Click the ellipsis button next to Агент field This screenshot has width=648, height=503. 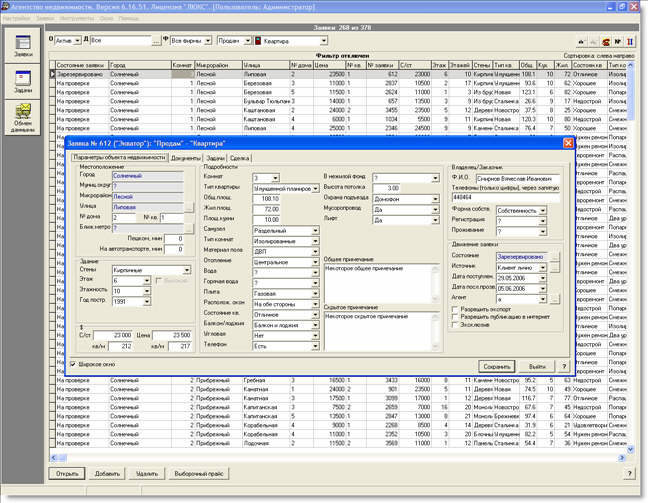click(553, 298)
